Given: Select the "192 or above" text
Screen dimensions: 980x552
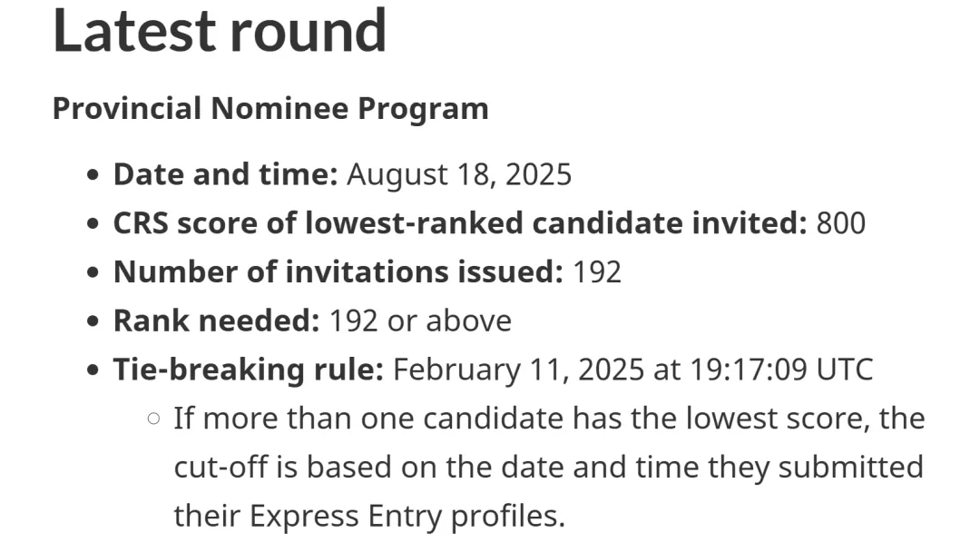Looking at the screenshot, I should [x=421, y=320].
